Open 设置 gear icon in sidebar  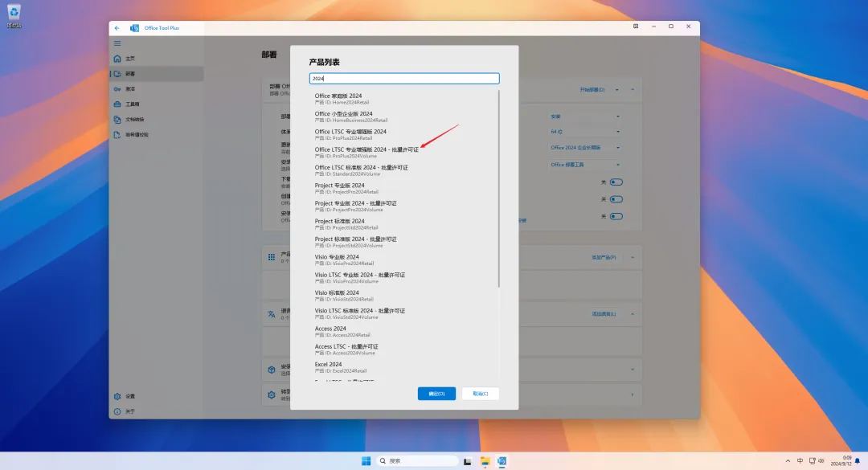pos(117,396)
